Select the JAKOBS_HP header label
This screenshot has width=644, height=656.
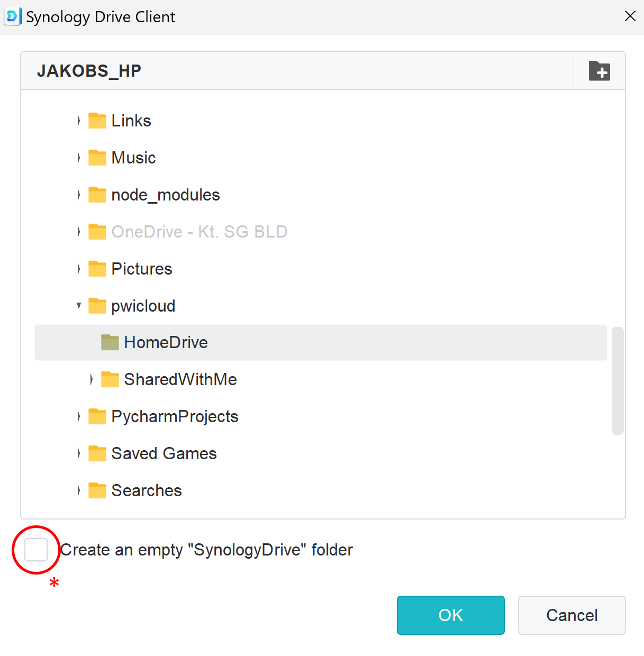click(89, 71)
